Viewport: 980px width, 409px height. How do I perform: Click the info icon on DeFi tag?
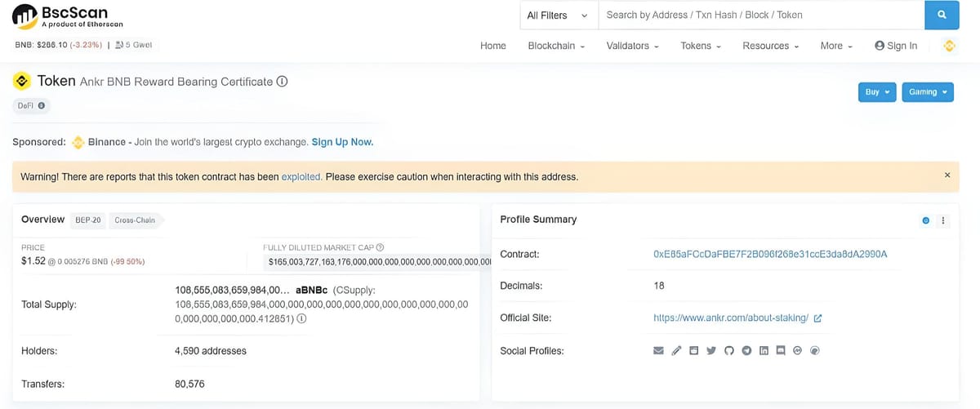(x=42, y=106)
